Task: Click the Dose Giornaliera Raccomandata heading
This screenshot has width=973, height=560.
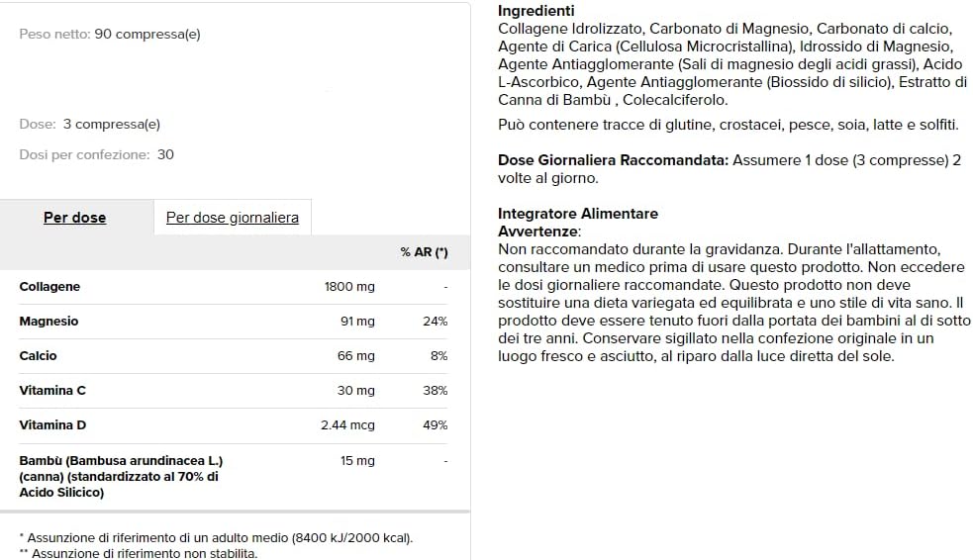Action: coord(613,160)
